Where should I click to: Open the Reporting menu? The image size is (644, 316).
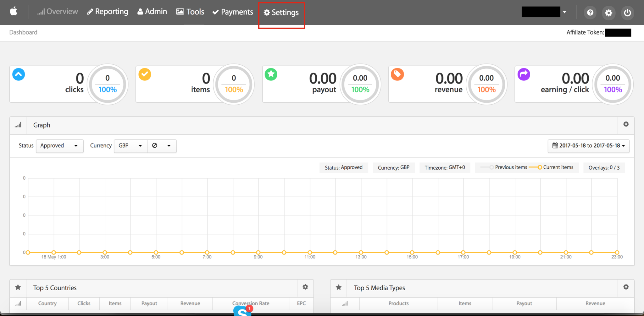click(108, 12)
